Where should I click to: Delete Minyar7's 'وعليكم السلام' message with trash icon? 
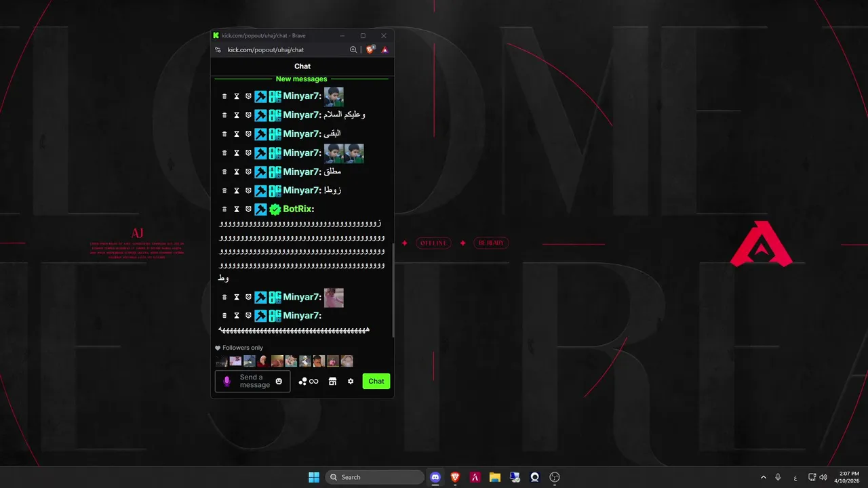(224, 115)
